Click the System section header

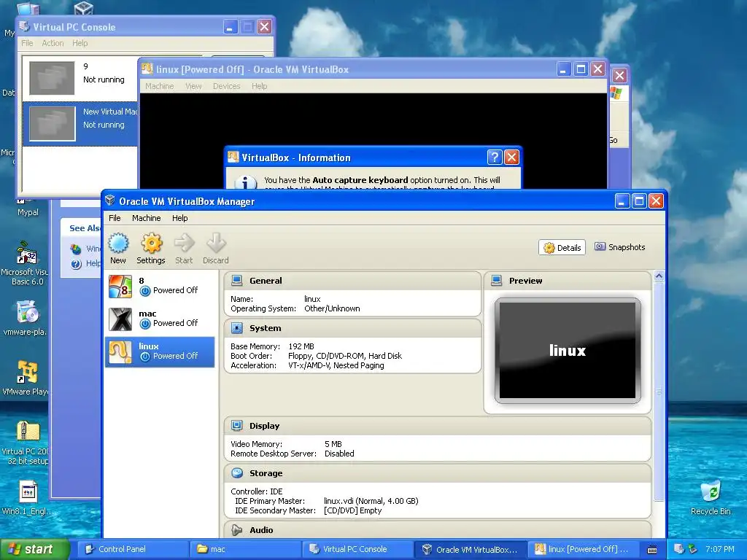352,328
